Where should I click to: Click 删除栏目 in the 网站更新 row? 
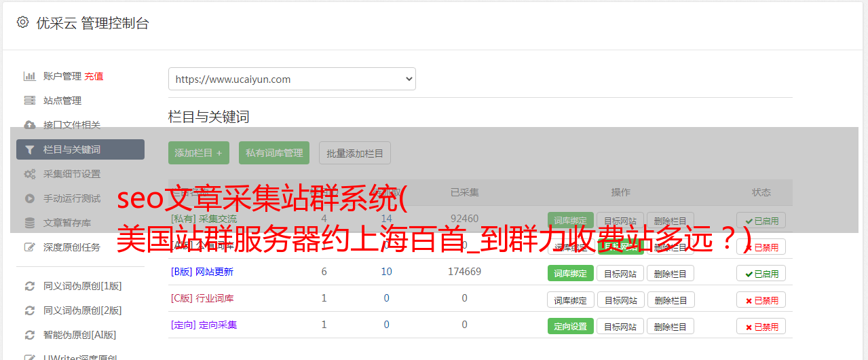671,273
